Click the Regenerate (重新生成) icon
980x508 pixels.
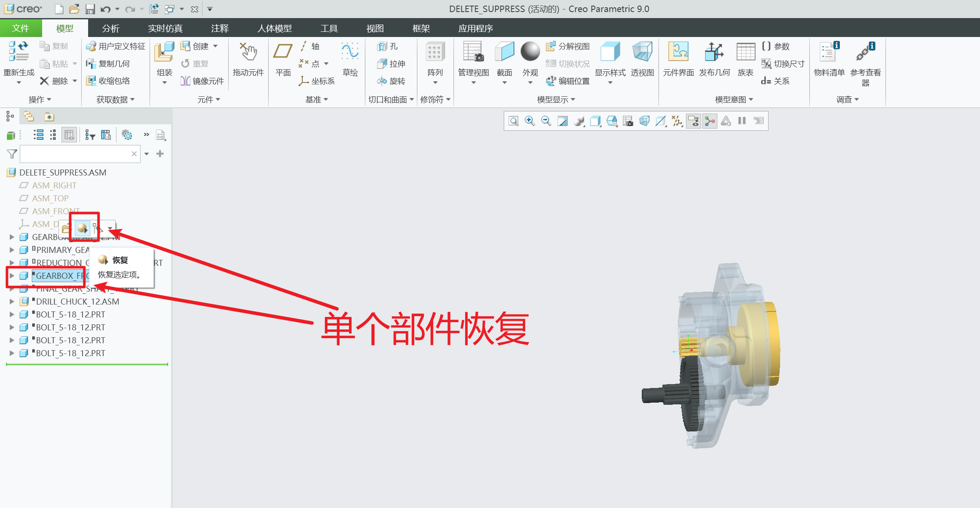(x=18, y=52)
